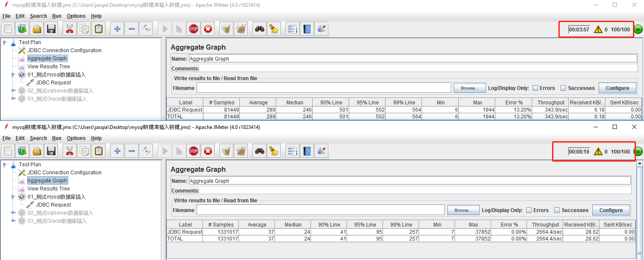Open Options menu in bottom window
The image size is (644, 260).
point(76,138)
